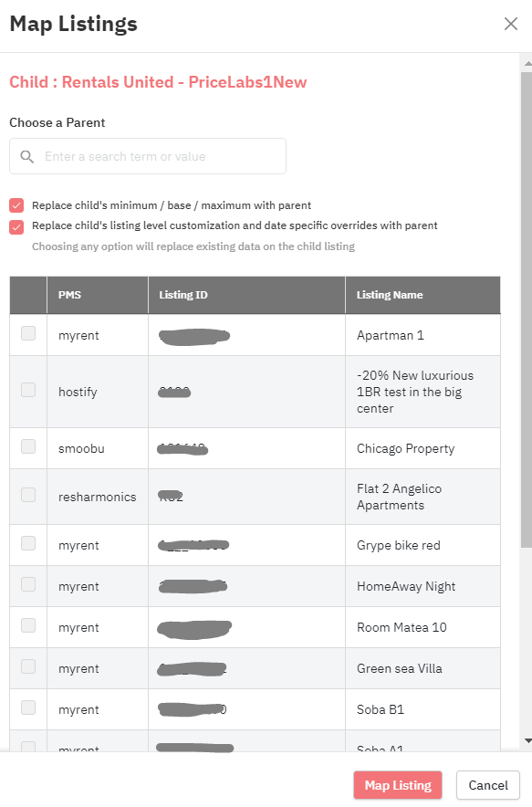Click the Cancel button
The height and width of the screenshot is (807, 532).
pyautogui.click(x=488, y=785)
